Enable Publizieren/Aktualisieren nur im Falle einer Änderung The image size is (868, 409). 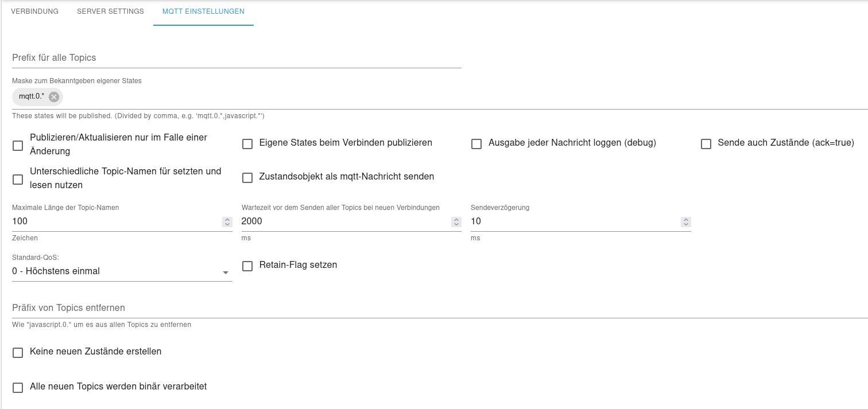tap(18, 146)
